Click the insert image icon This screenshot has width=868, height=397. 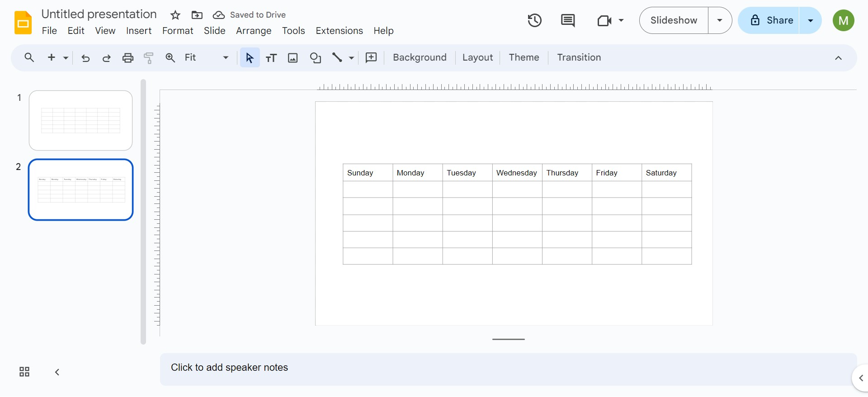point(293,58)
